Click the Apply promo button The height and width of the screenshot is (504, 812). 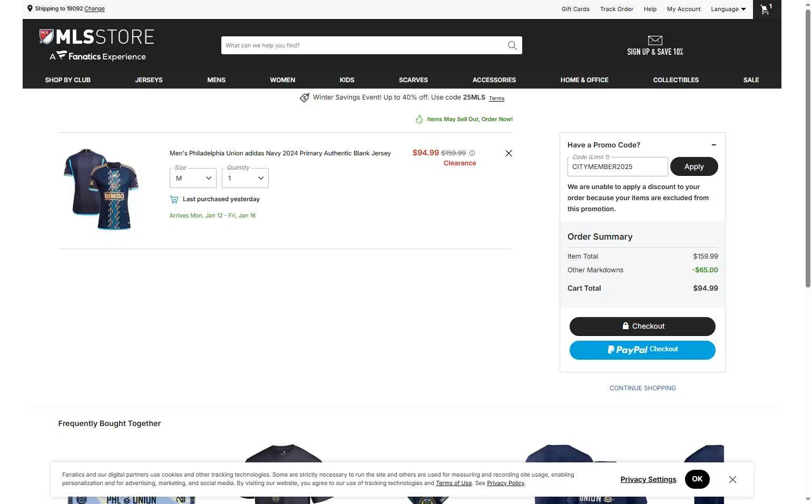[x=694, y=166]
